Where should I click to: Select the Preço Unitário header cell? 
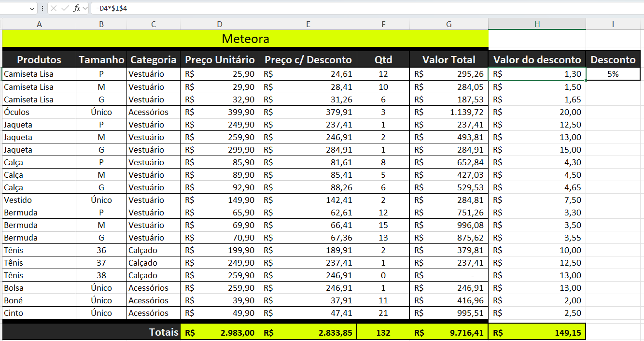(220, 59)
